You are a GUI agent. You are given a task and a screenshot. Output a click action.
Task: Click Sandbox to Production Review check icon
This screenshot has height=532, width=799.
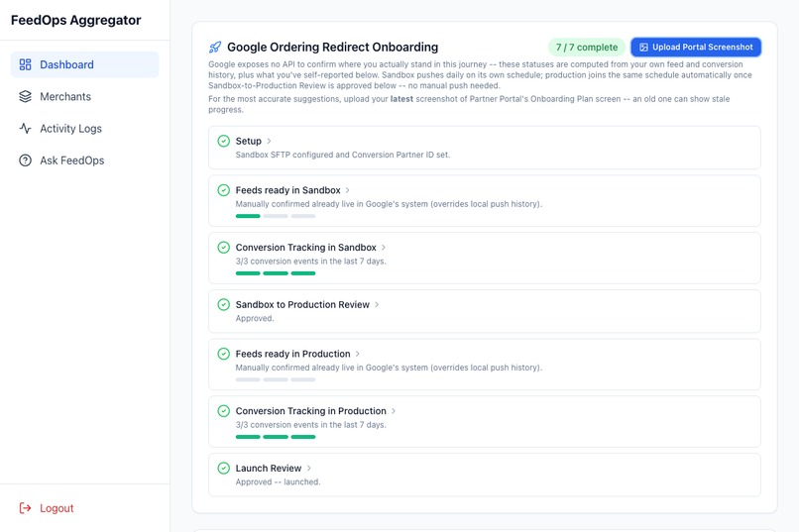224,304
